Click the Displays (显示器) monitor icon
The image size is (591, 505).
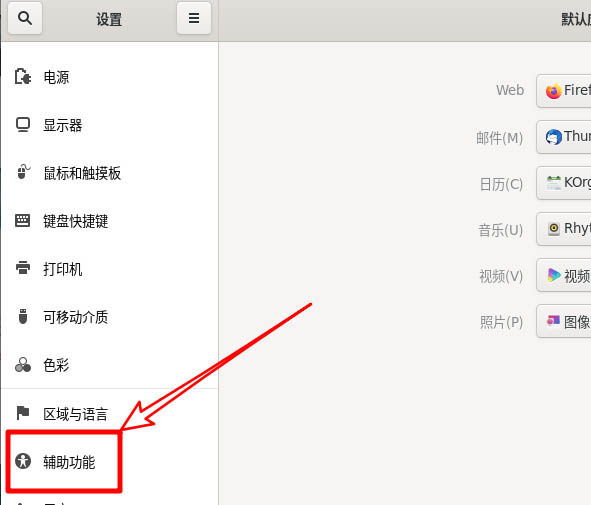click(23, 125)
